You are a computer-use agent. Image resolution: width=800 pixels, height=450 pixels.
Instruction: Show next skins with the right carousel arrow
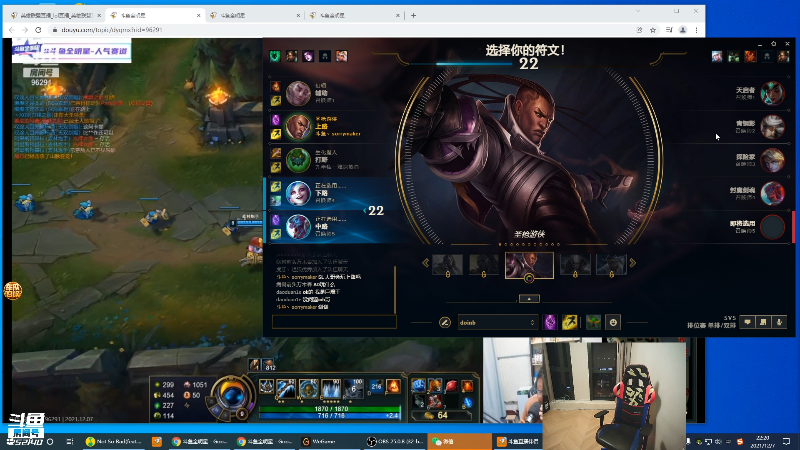pos(633,263)
